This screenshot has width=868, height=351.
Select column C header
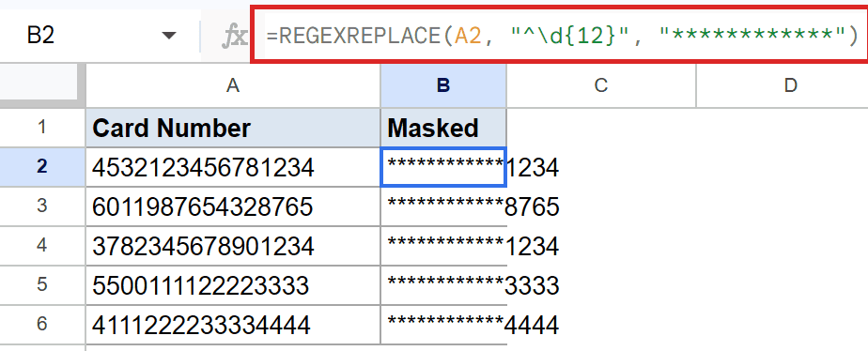[x=601, y=85]
